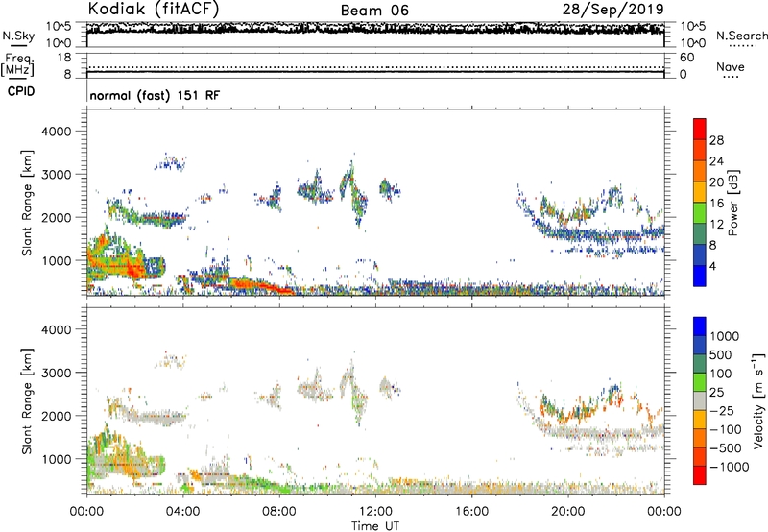Click the "500" label on Velocity color bar
Screen dimensions: 768x532
pyautogui.click(x=721, y=355)
